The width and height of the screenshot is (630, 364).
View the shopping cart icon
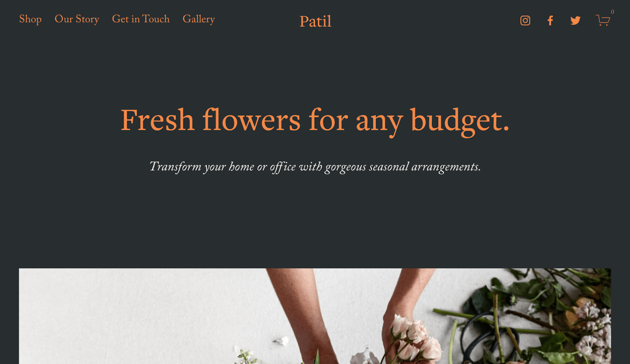[x=602, y=20]
